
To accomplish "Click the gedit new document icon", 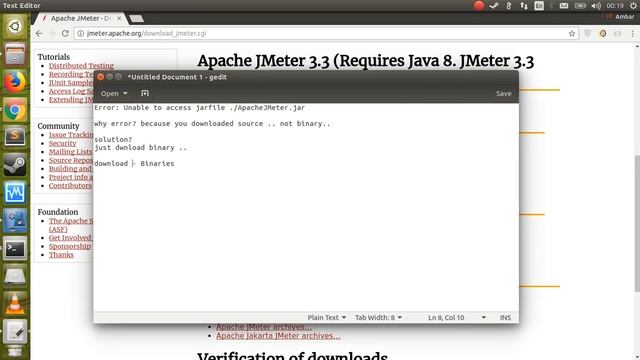I will click(x=144, y=93).
